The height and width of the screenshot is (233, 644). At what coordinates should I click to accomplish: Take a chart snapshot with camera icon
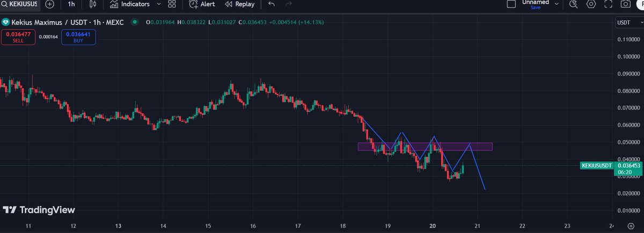625,4
